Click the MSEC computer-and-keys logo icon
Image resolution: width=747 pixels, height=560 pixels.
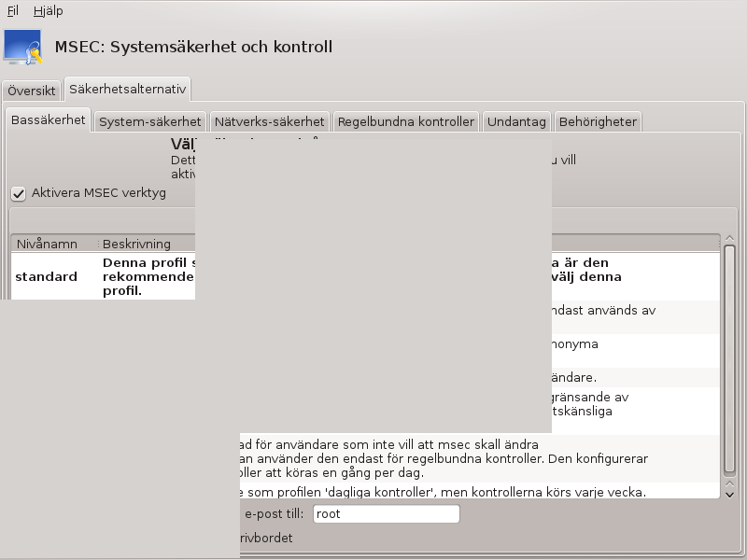click(x=22, y=47)
